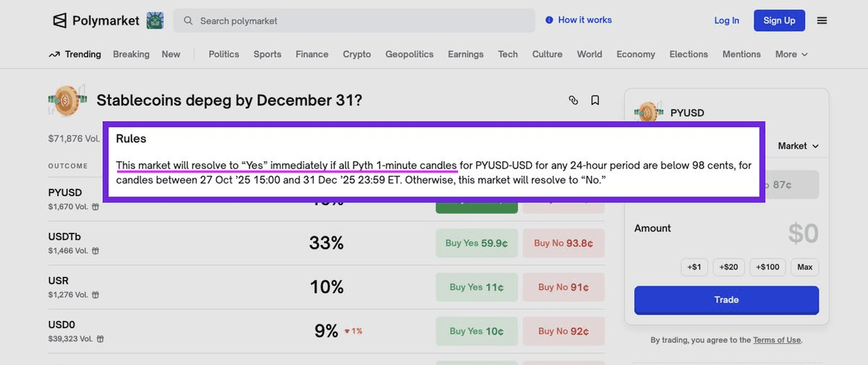Click Buy No 92¢ for USD0
This screenshot has height=365, width=868.
(x=563, y=331)
